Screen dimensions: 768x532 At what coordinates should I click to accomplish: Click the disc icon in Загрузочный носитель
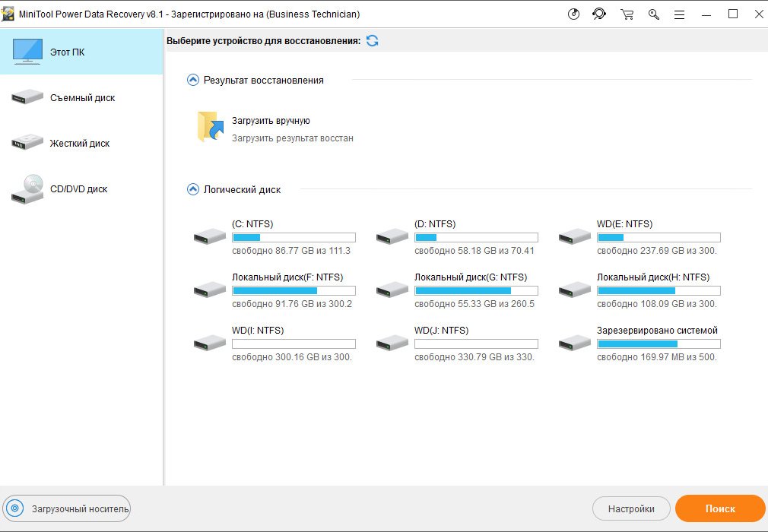(14, 508)
